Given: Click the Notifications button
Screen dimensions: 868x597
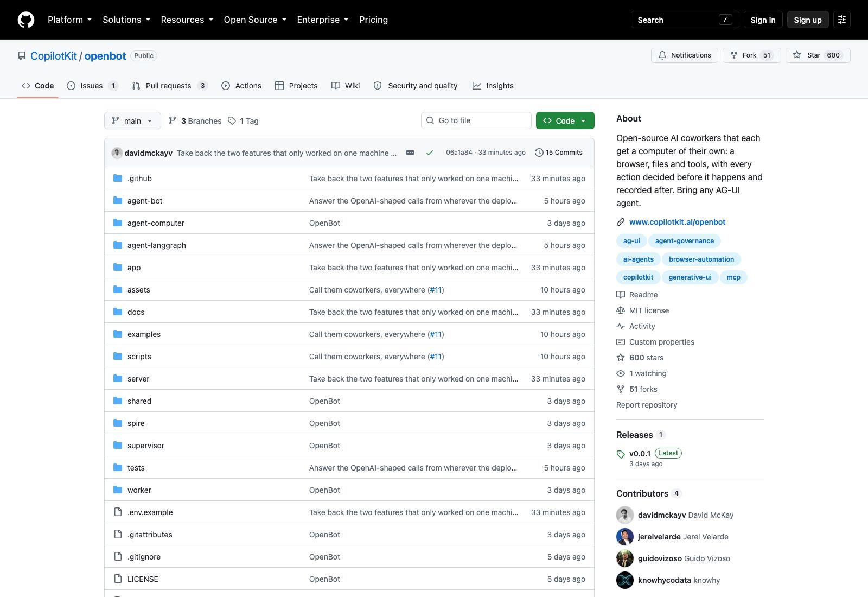Looking at the screenshot, I should tap(685, 55).
